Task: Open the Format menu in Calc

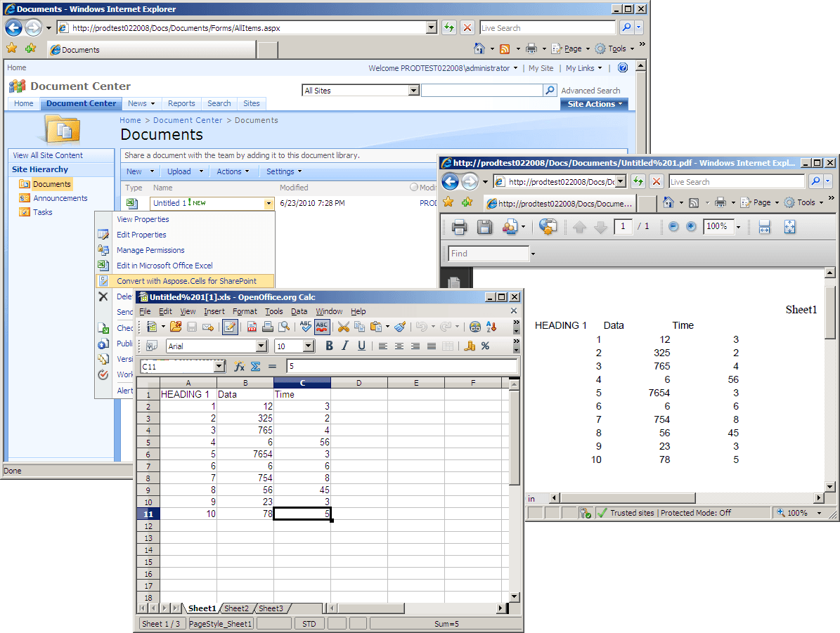Action: [x=245, y=311]
